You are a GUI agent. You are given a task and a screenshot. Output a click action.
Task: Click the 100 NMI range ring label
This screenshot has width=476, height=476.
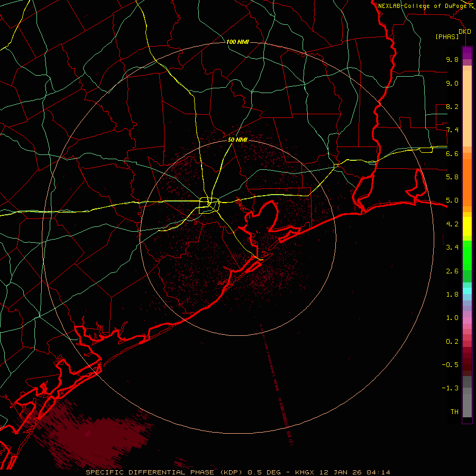click(237, 42)
